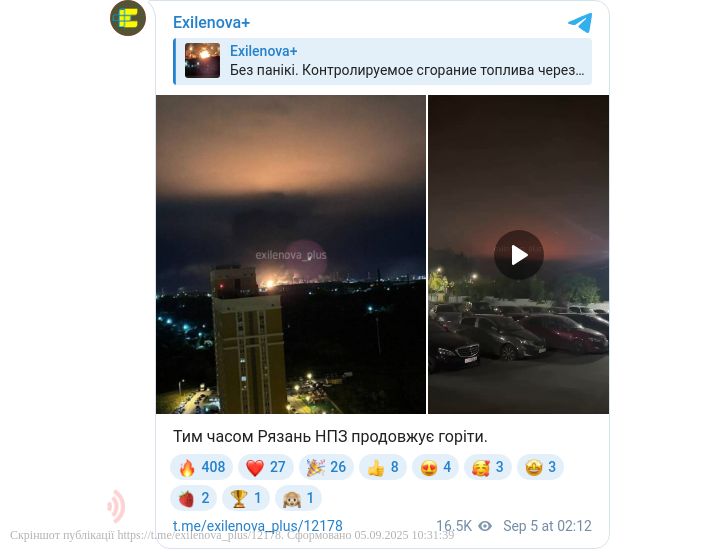The height and width of the screenshot is (553, 720).
Task: Click the thumbs up reaction 8
Action: 382,467
